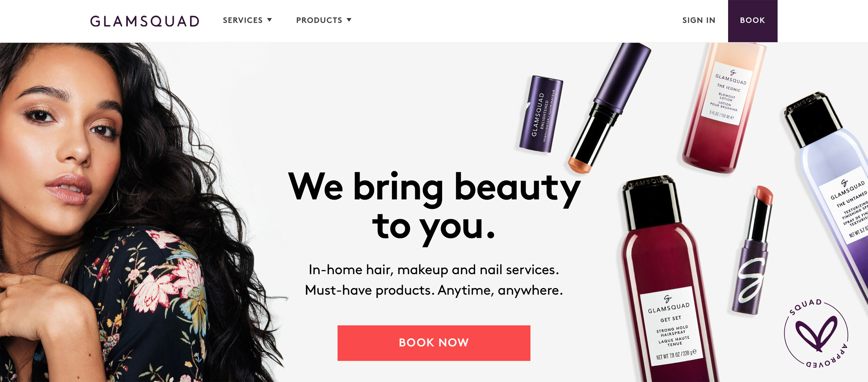Click the model portrait photo
This screenshot has height=382, width=868.
(x=139, y=212)
